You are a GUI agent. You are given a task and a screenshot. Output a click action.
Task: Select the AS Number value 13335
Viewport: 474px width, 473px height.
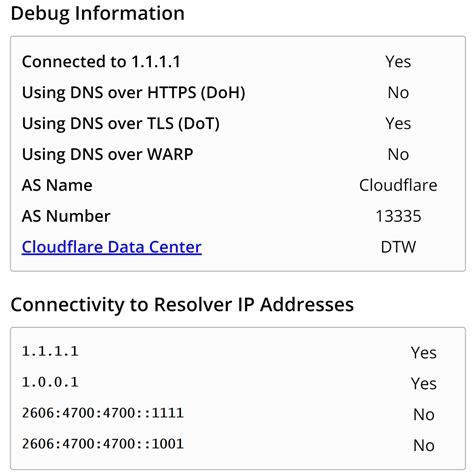click(x=398, y=216)
